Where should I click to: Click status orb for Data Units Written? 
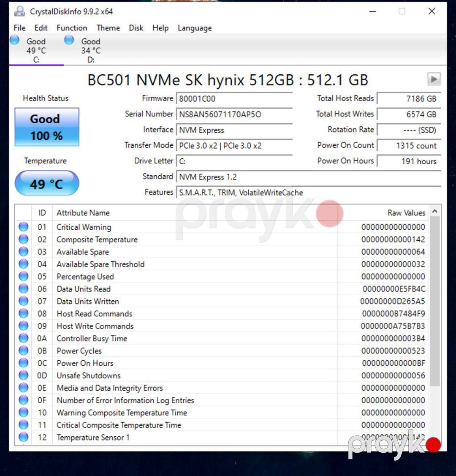point(23,301)
